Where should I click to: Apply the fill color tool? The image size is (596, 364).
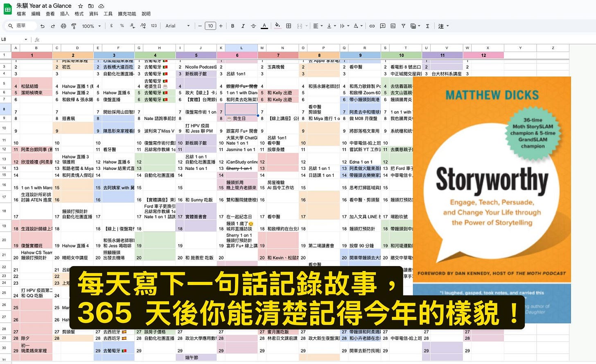pos(277,26)
